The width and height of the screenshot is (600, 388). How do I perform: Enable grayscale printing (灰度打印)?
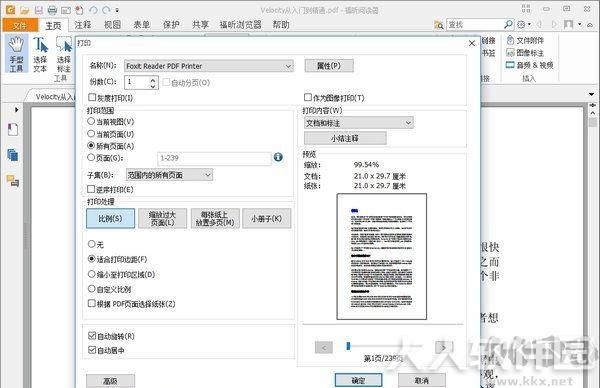[110, 98]
